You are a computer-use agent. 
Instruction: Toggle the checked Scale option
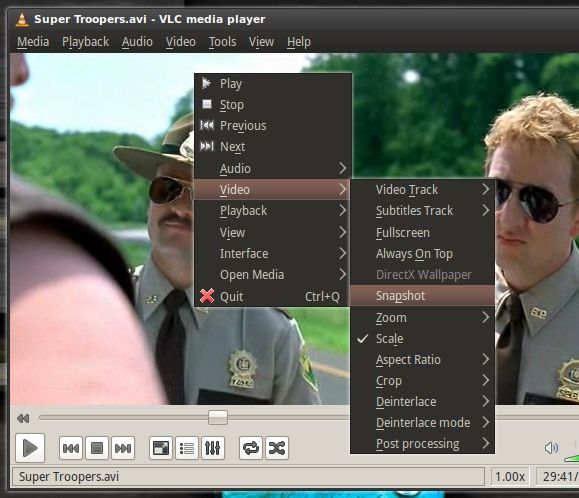(422, 339)
